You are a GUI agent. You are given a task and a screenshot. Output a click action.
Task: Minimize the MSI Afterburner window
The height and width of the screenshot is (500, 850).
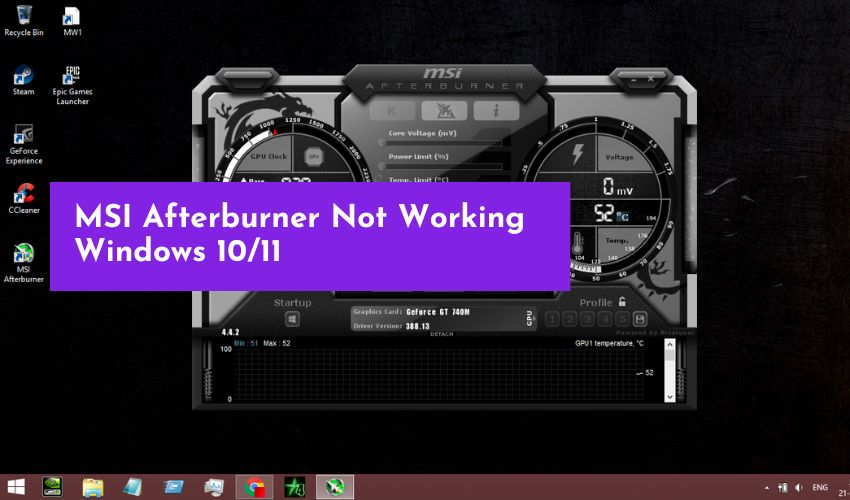pyautogui.click(x=634, y=79)
